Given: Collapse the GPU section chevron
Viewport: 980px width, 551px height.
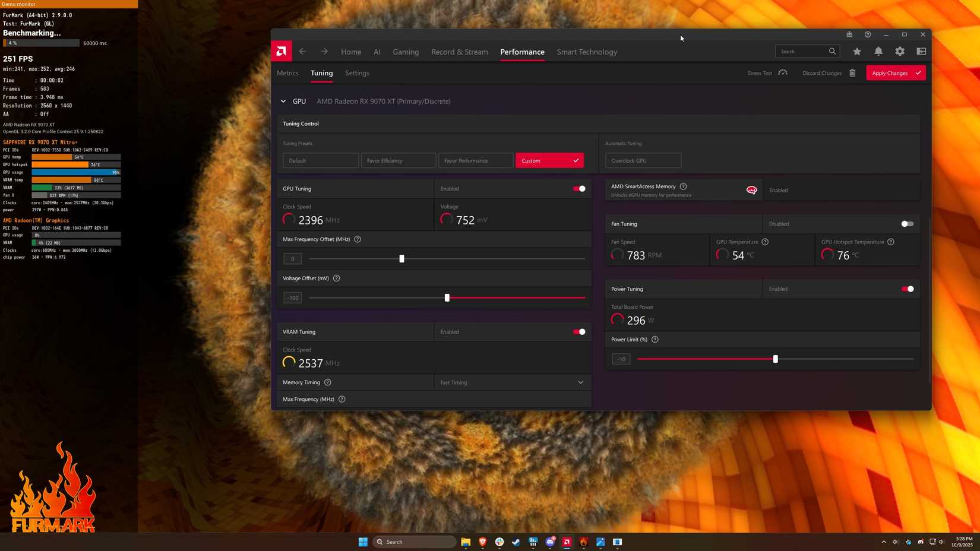Looking at the screenshot, I should click(283, 101).
